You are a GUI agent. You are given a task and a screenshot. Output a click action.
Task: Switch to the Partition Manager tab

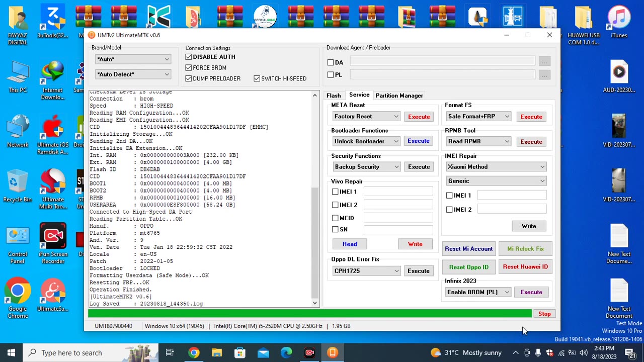coord(399,96)
